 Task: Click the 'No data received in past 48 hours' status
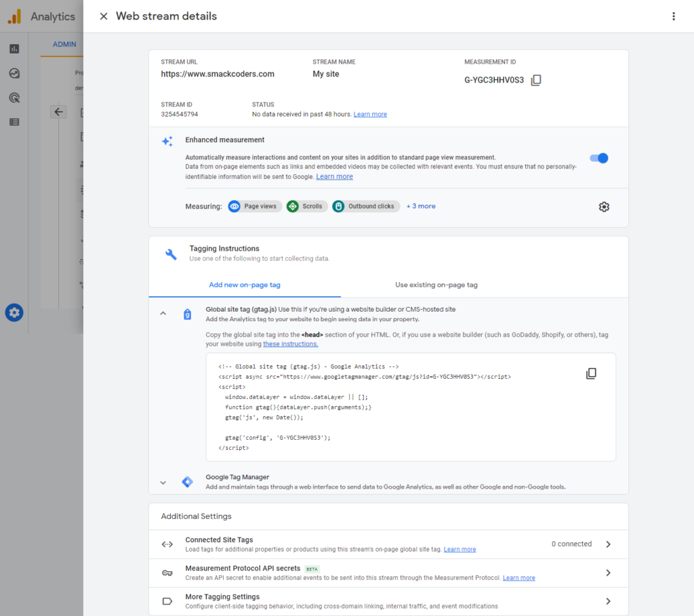tap(302, 114)
